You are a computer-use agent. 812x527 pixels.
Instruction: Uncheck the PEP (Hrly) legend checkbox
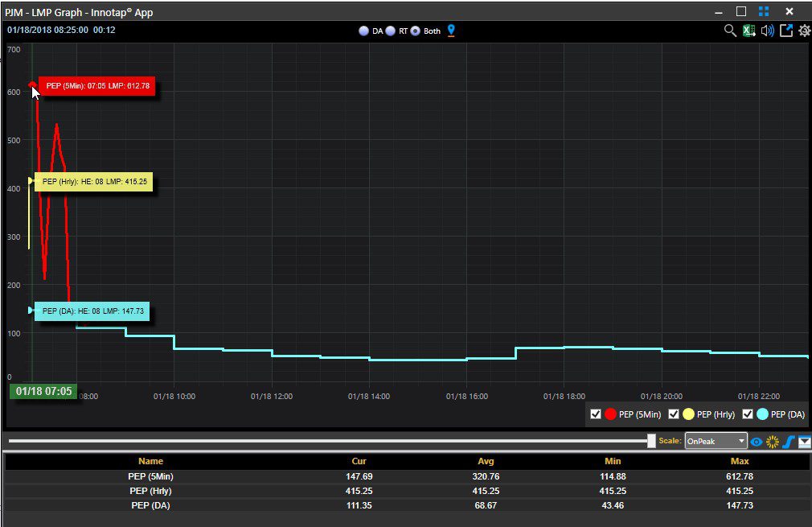click(674, 414)
